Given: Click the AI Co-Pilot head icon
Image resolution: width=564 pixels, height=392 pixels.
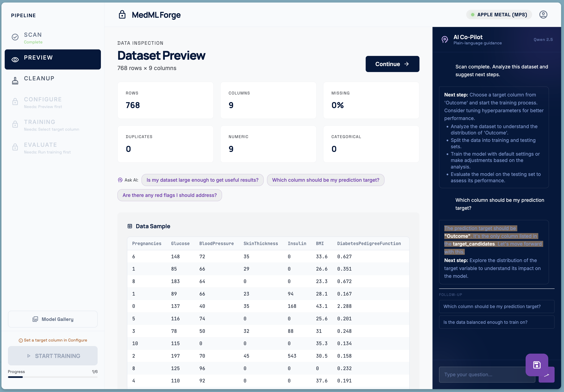Looking at the screenshot, I should coord(445,39).
